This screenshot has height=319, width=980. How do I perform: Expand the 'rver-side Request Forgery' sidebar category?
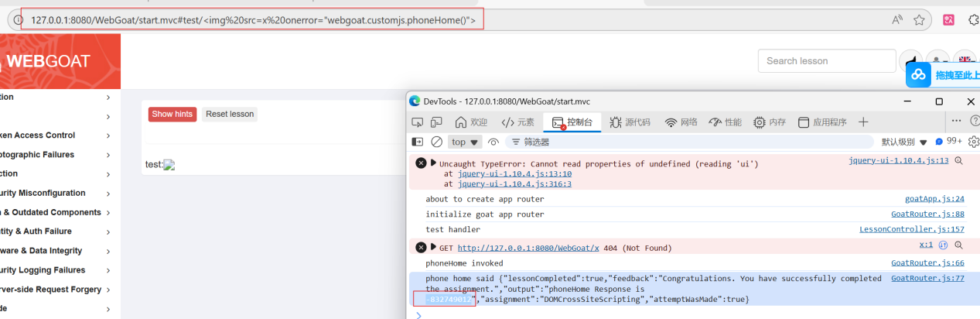[x=56, y=290]
